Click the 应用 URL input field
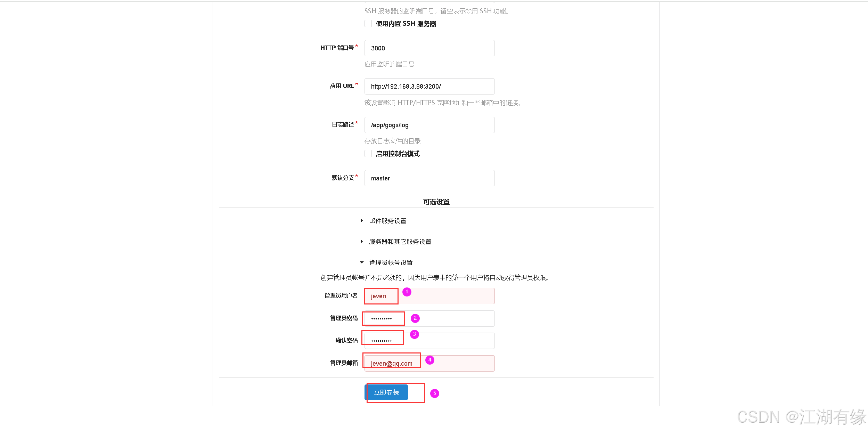The height and width of the screenshot is (431, 868). click(x=429, y=86)
